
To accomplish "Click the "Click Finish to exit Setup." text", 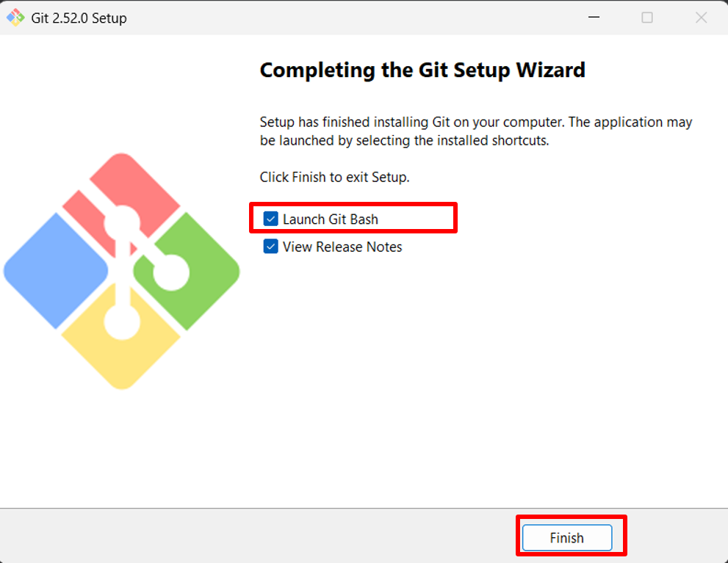I will click(334, 177).
